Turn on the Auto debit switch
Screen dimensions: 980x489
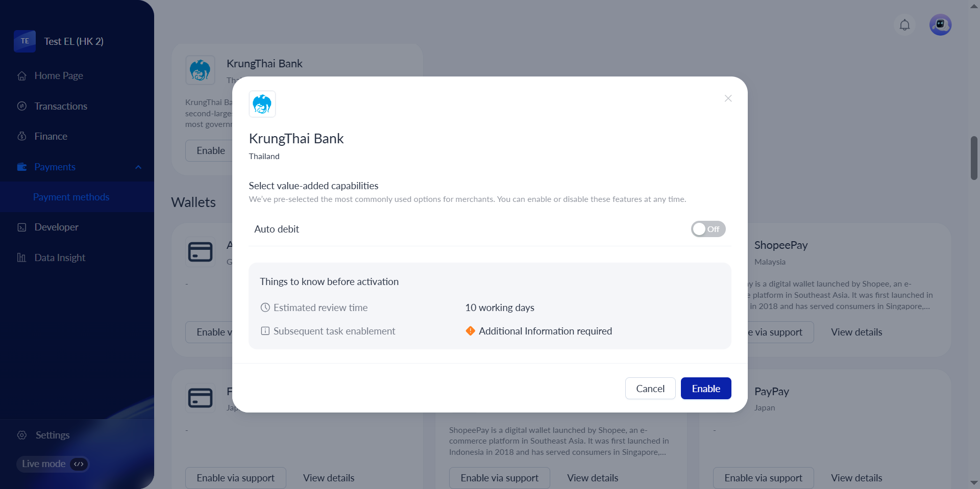pos(708,229)
